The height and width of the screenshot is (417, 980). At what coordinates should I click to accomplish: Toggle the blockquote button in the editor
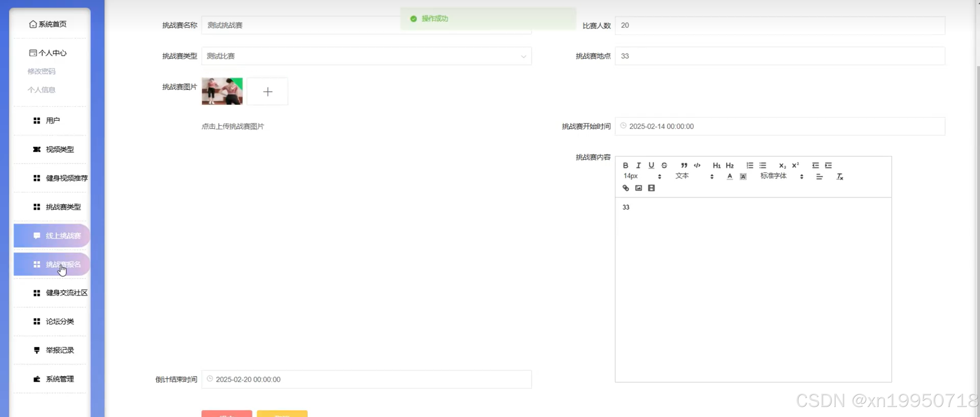684,165
